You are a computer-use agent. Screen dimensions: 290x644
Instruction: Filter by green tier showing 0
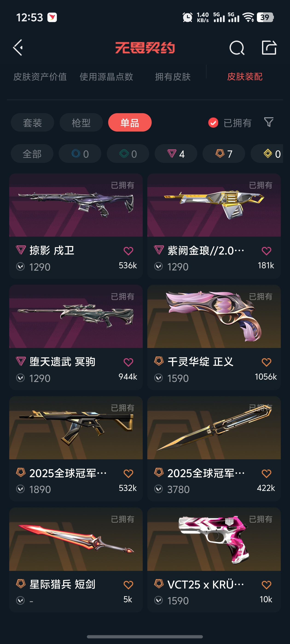[128, 153]
